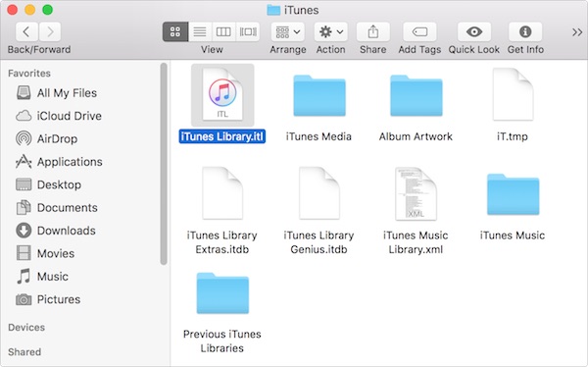588x367 pixels.
Task: Open Desktop in sidebar
Action: [x=48, y=184]
